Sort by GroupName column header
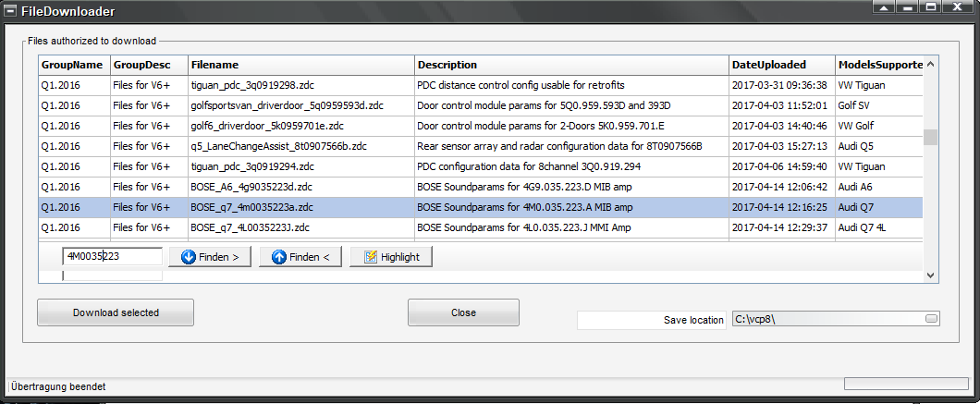The width and height of the screenshot is (980, 404). pyautogui.click(x=74, y=65)
